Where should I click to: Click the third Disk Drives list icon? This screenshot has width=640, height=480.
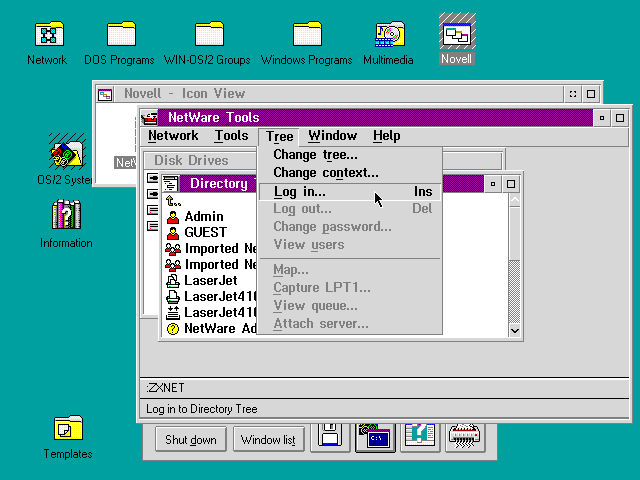(x=152, y=210)
